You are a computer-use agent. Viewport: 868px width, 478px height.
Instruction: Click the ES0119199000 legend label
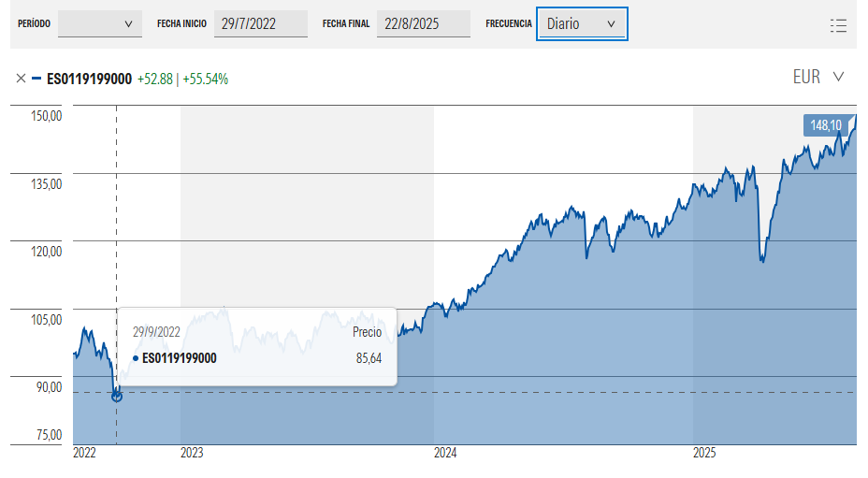[89, 79]
